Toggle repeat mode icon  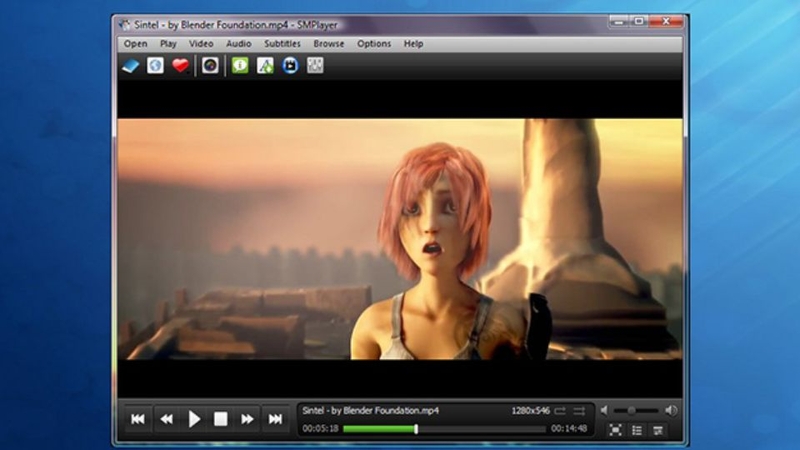tap(560, 411)
